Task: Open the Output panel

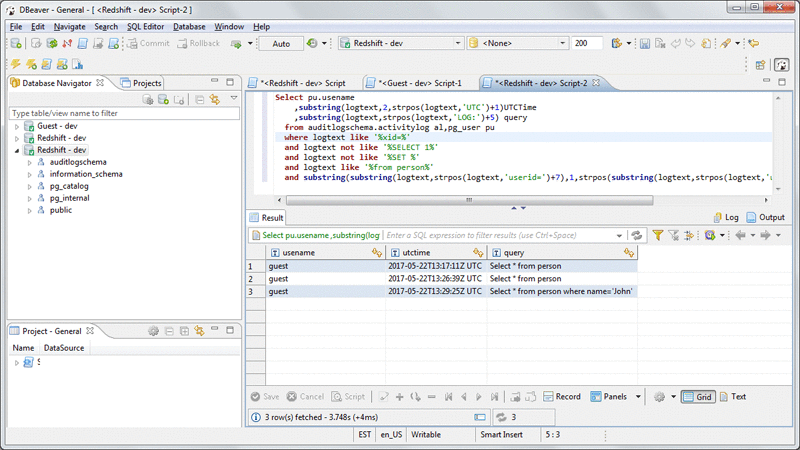Action: tap(766, 217)
